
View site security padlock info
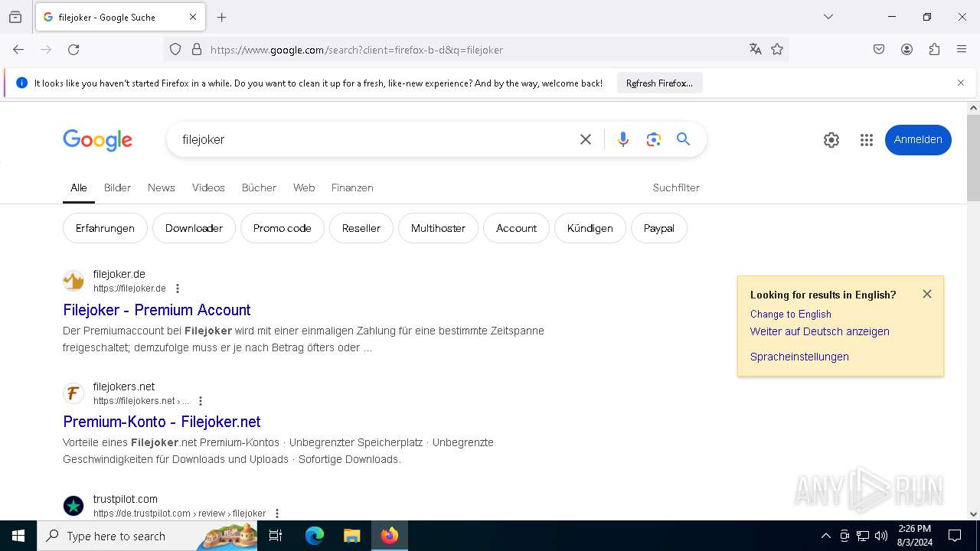click(197, 50)
